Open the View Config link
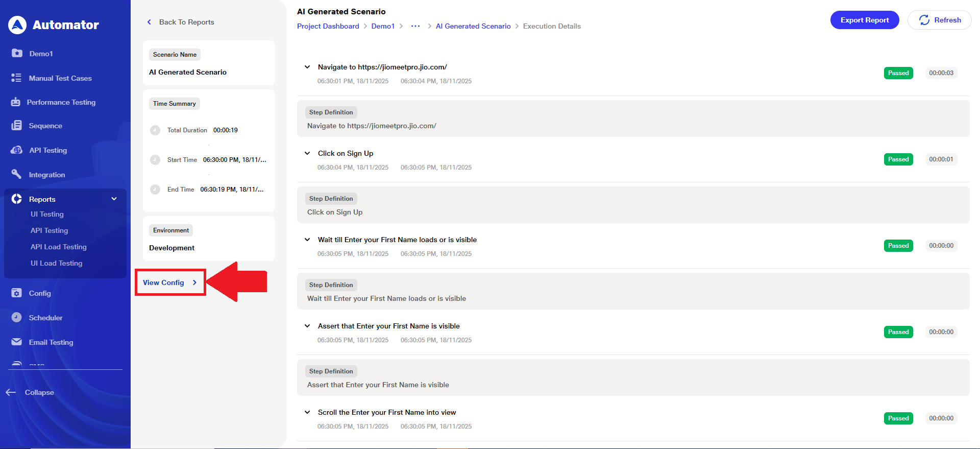Image resolution: width=980 pixels, height=449 pixels. click(x=169, y=282)
